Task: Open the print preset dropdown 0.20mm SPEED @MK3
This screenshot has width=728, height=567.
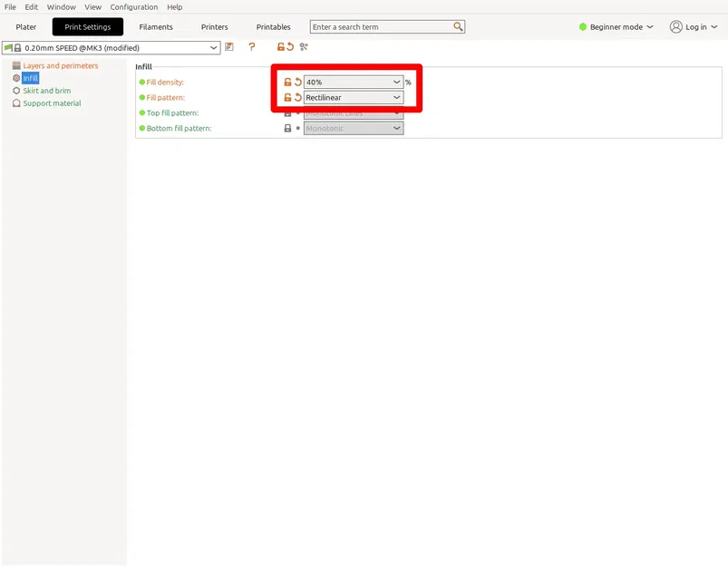Action: coord(111,47)
